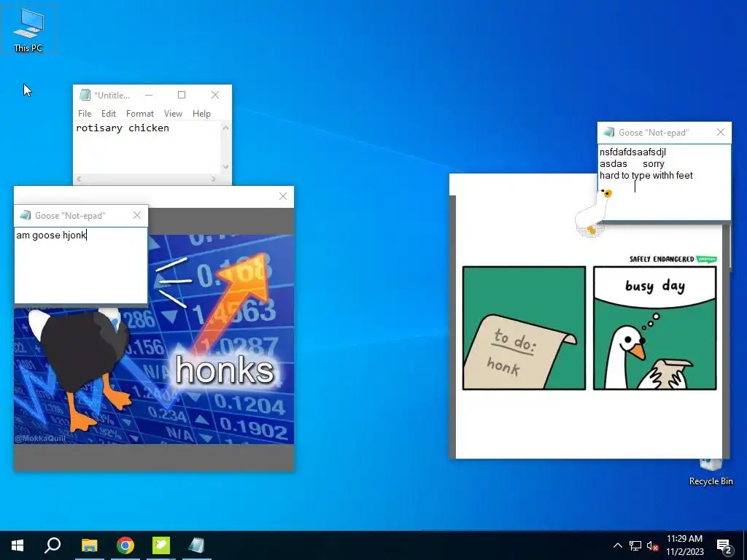Screen dimensions: 747x560
Task: Minimize the Untitled Notepad window
Action: (149, 95)
